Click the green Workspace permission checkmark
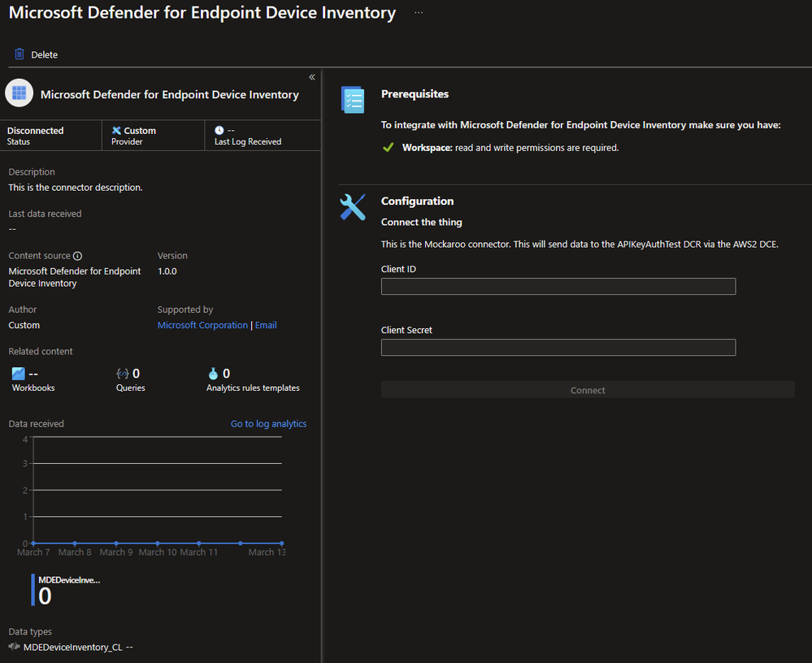Viewport: 812px width, 663px height. click(388, 148)
